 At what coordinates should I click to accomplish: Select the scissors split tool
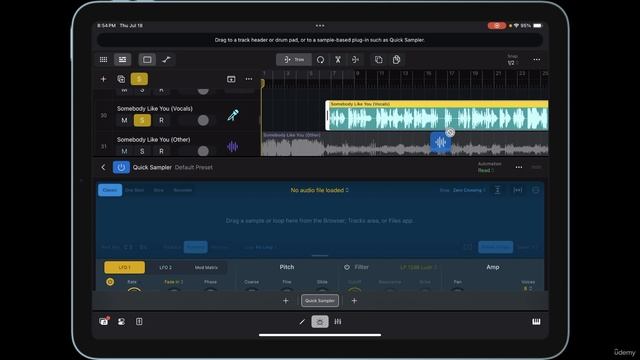click(x=338, y=60)
